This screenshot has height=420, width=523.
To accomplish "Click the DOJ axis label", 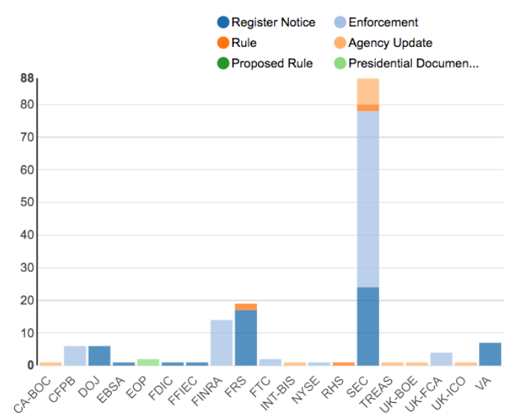I will (89, 387).
